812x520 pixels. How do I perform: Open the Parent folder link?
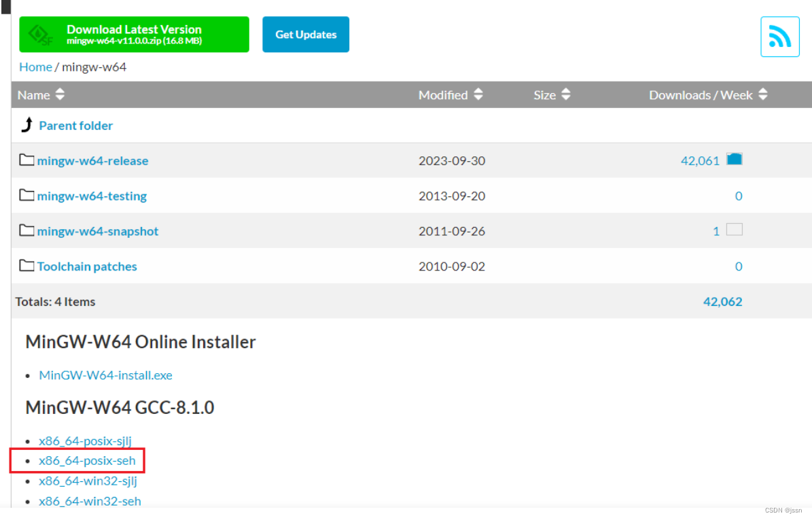click(75, 125)
